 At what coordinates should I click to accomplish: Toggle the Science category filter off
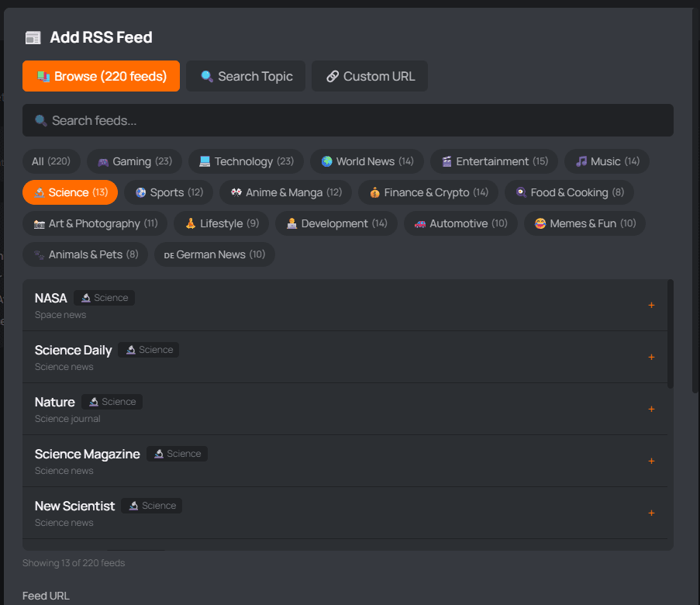click(x=70, y=192)
